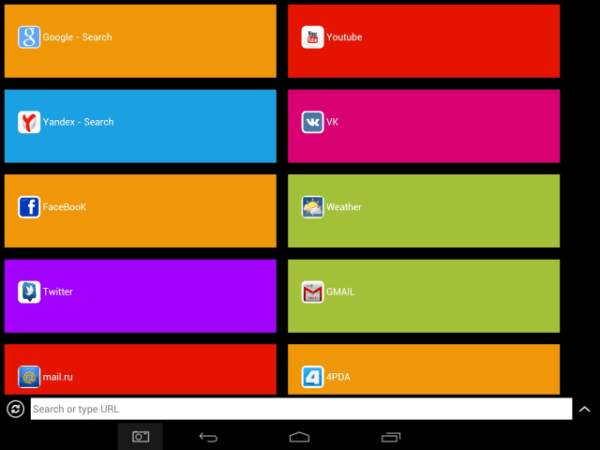
Task: Tap the Youtube app icon
Action: [312, 37]
